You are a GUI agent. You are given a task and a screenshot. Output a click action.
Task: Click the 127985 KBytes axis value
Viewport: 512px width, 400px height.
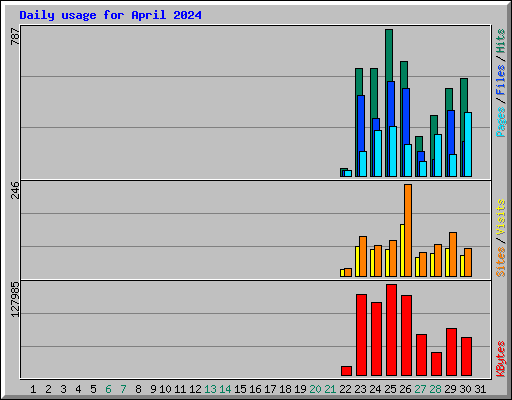[x=15, y=299]
